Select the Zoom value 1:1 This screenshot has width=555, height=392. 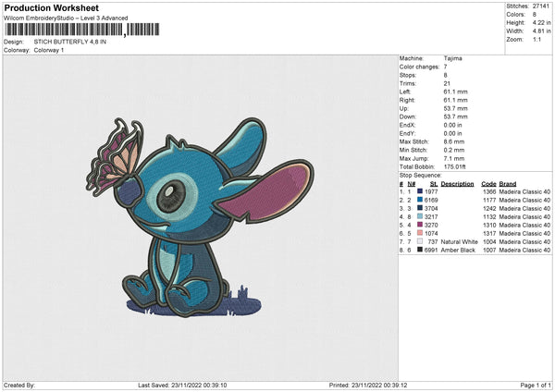tap(536, 39)
